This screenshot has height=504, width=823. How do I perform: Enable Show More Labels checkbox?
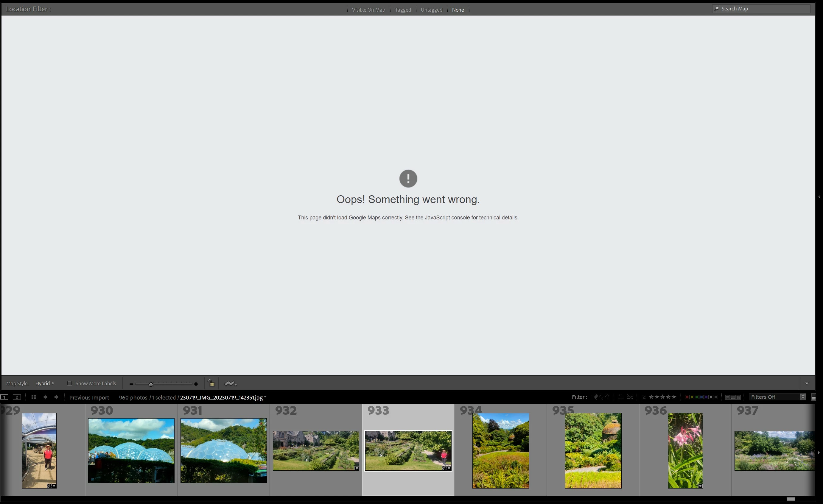pyautogui.click(x=69, y=383)
